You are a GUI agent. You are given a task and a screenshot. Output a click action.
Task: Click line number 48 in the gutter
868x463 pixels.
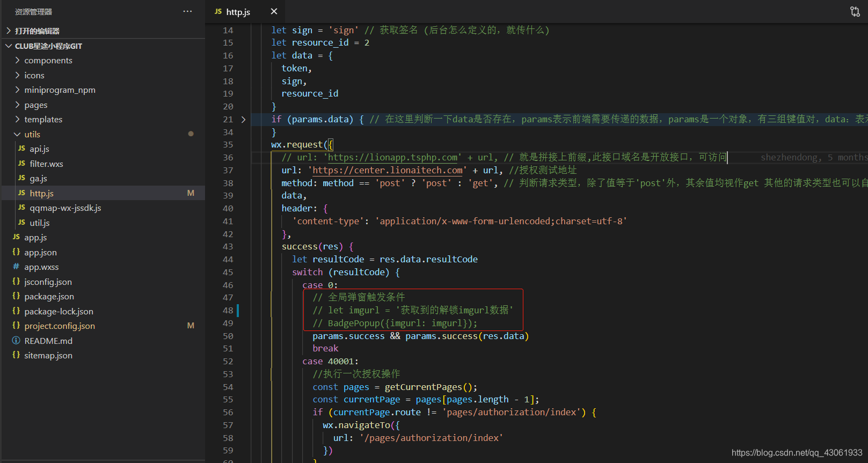click(228, 310)
